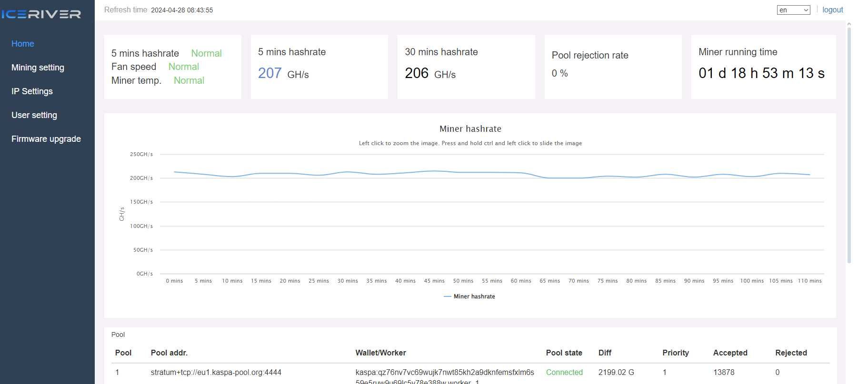This screenshot has width=868, height=384.
Task: Open Mining setting page
Action: 38,68
